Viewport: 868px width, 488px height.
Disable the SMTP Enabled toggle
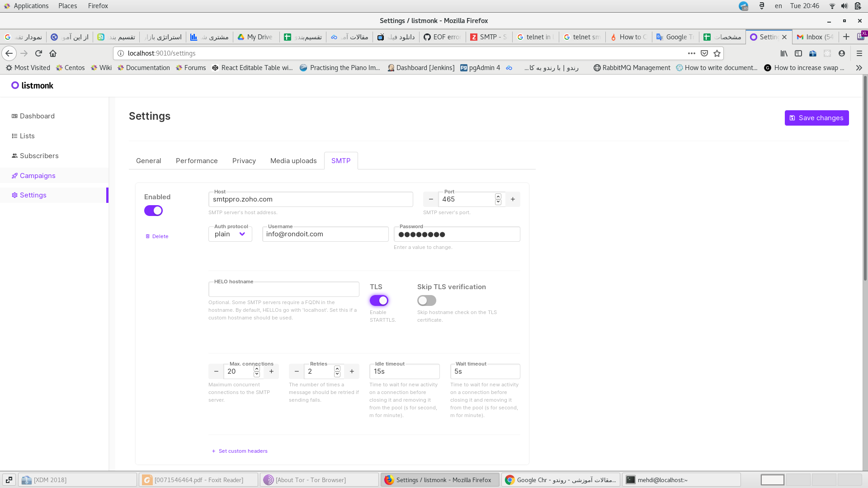(x=153, y=211)
